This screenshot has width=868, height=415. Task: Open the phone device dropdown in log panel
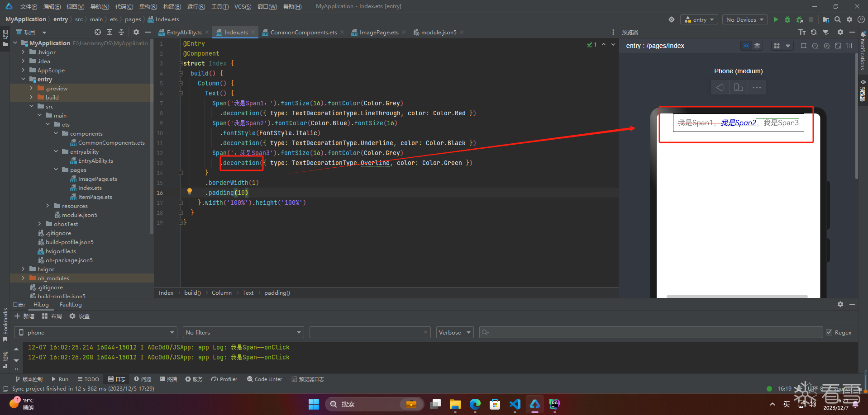tap(95, 332)
